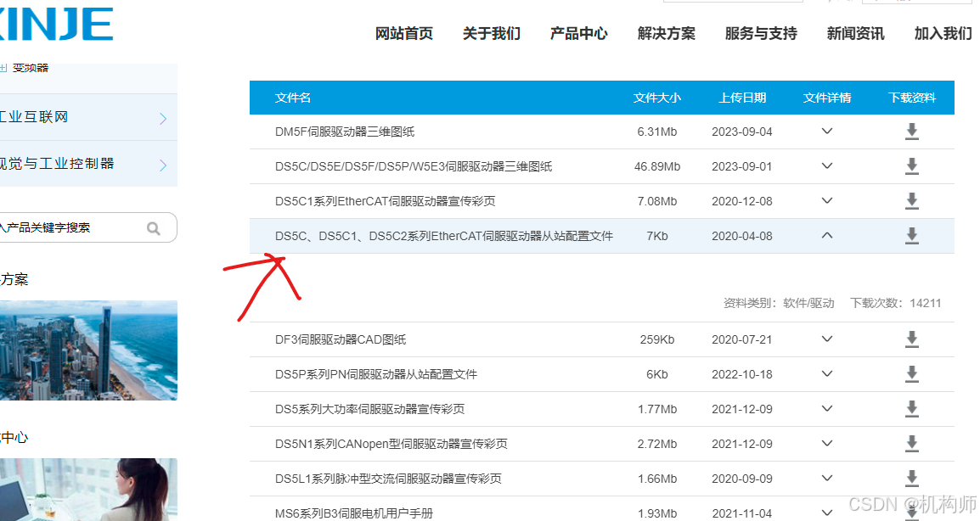Click the 文件详情 column header

827,98
